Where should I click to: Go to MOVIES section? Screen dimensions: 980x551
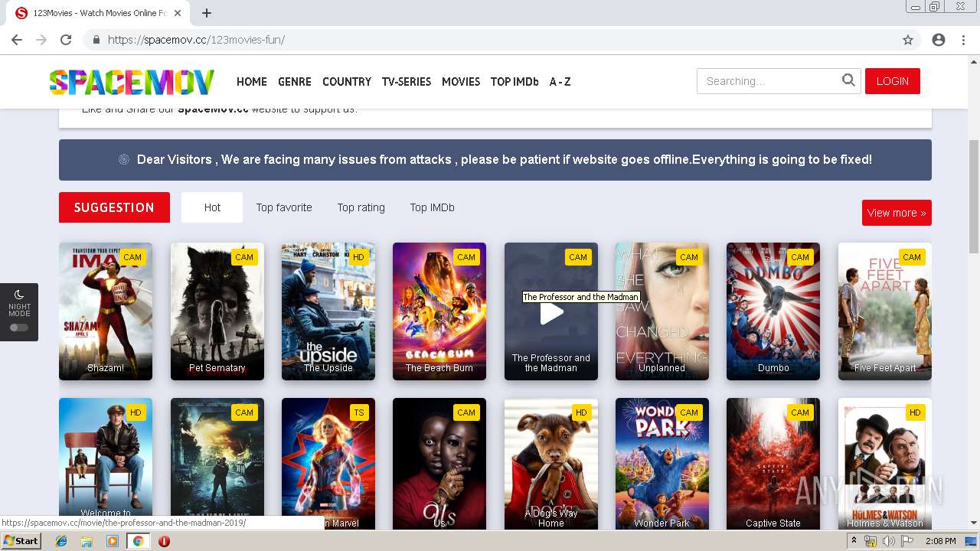[x=461, y=82]
